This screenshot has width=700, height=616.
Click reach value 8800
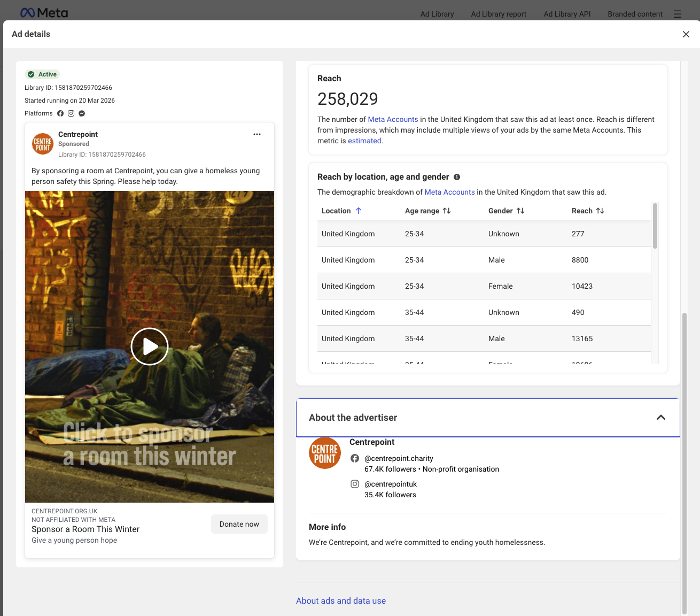[580, 260]
